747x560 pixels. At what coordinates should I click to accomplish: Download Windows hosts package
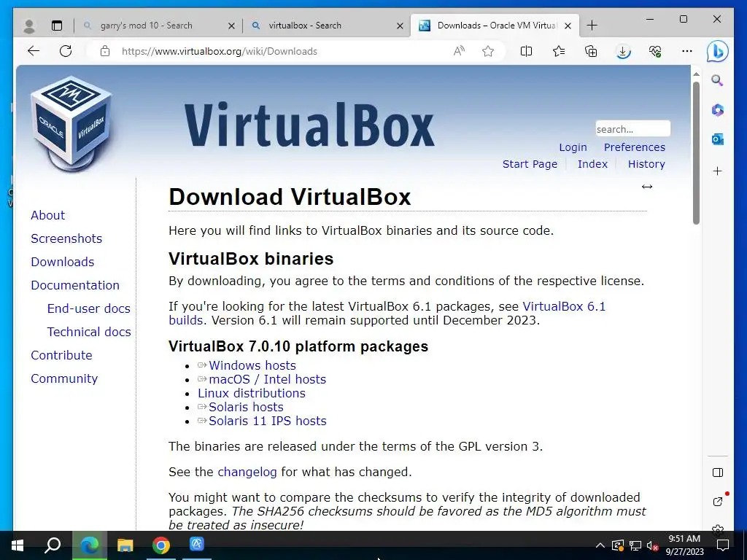click(x=252, y=365)
